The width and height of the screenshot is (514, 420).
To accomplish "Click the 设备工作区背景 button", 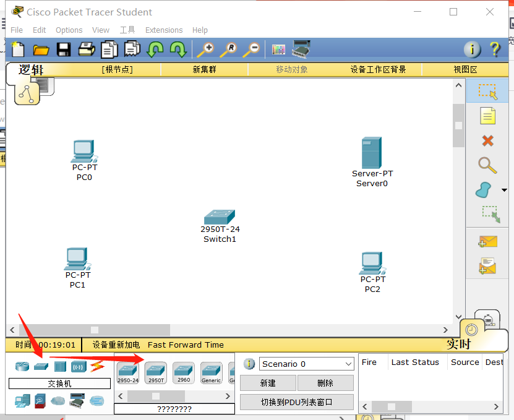I will click(378, 69).
